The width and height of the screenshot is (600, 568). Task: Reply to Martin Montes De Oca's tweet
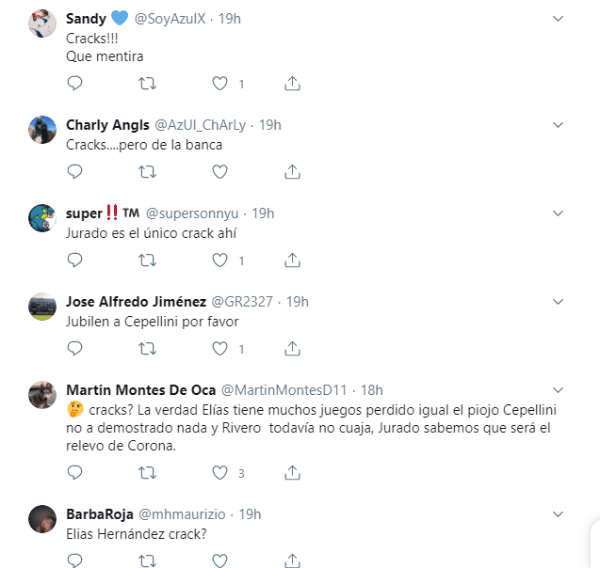click(x=73, y=472)
